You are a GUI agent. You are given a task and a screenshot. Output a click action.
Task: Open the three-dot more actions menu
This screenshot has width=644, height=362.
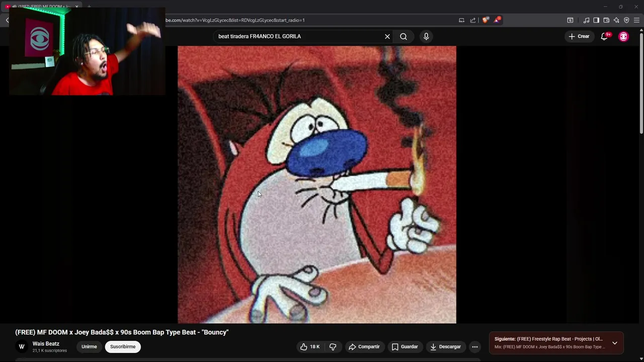click(475, 346)
